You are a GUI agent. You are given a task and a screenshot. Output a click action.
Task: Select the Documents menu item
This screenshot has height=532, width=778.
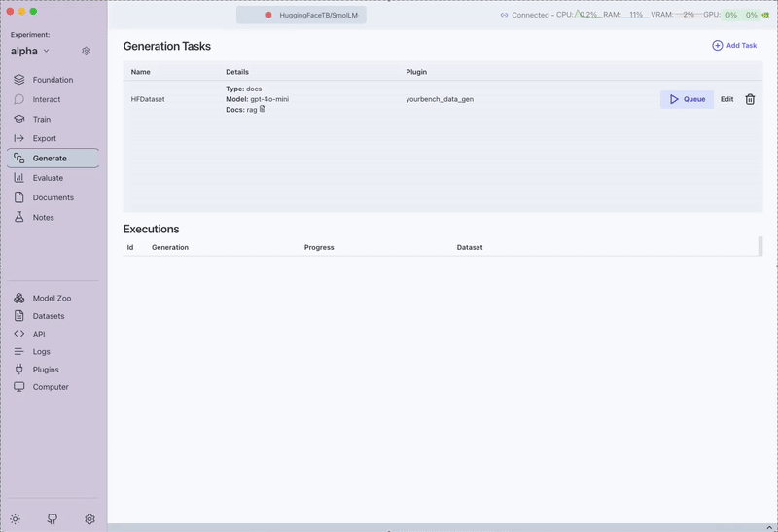(53, 197)
